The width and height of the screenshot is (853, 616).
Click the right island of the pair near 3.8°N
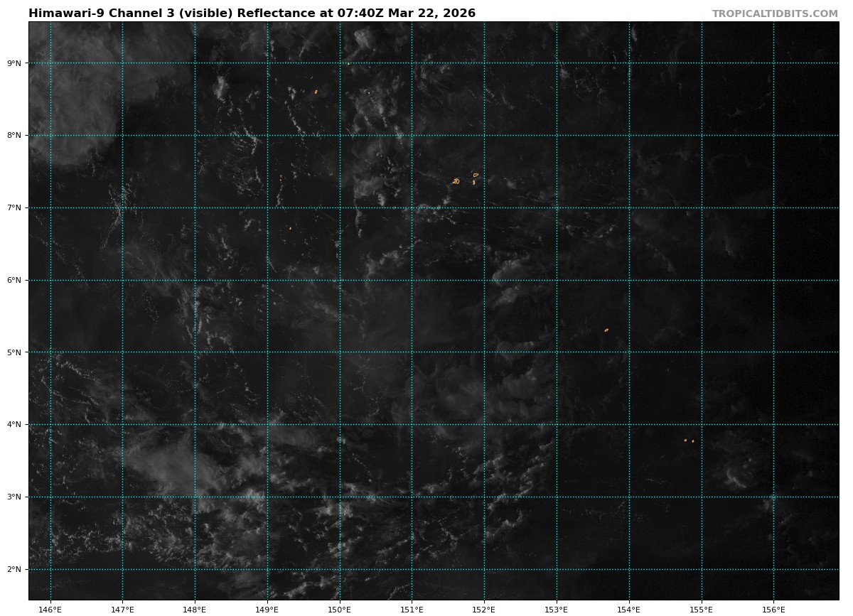(693, 441)
